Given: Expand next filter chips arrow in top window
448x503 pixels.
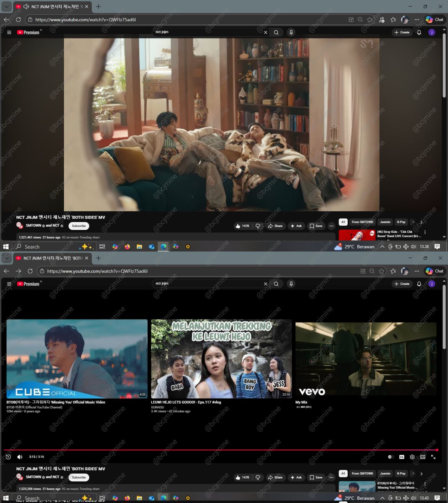Looking at the screenshot, I should (x=421, y=222).
